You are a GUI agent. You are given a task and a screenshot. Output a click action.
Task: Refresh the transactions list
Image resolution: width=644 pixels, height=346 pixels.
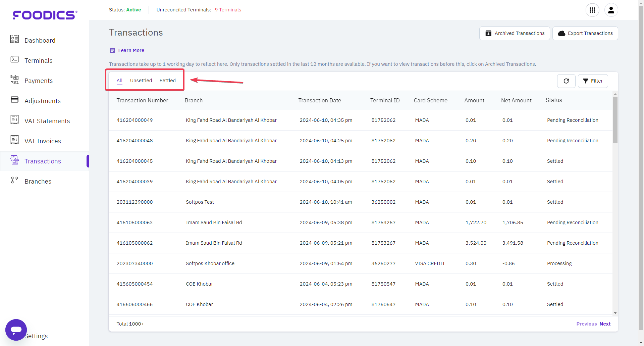click(566, 81)
